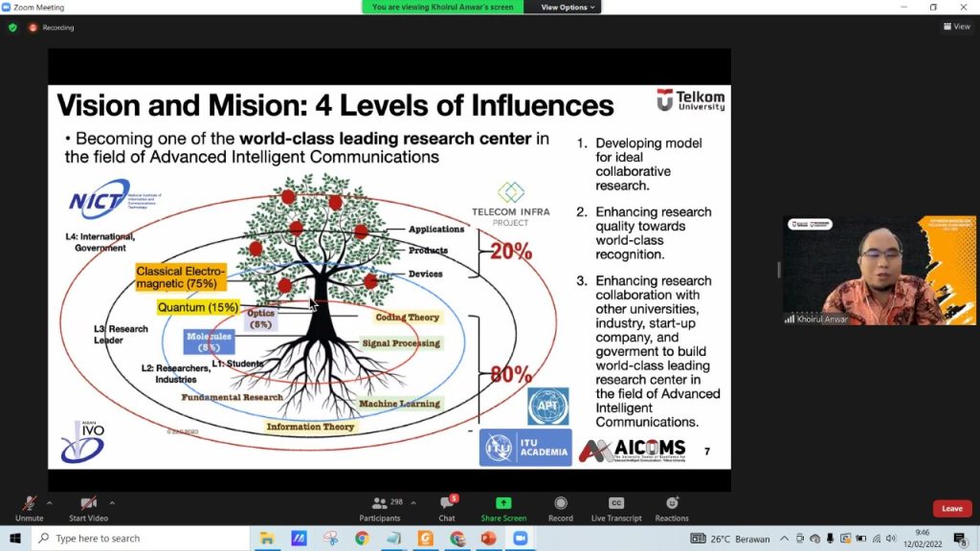Click the Recording status indicator
The width and height of the screenshot is (980, 551).
tap(52, 28)
